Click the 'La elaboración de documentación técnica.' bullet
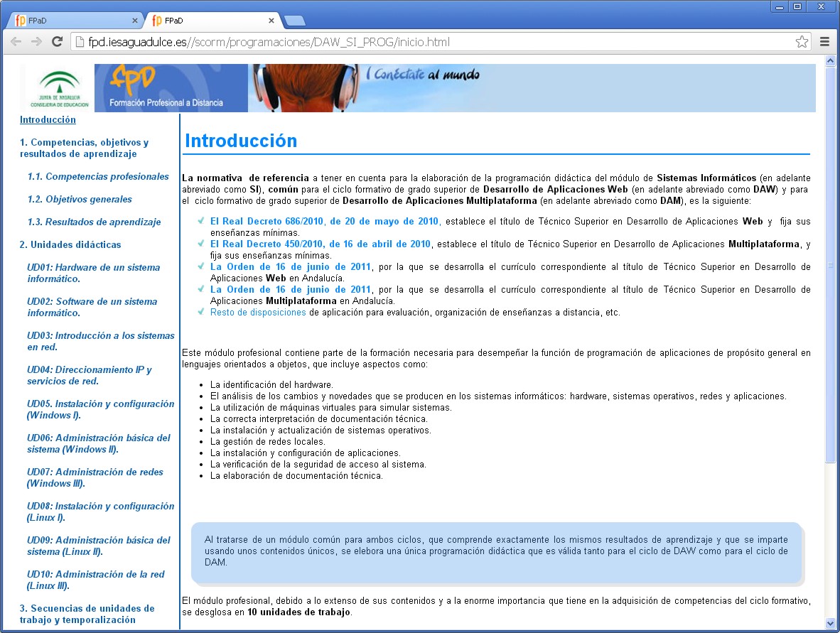 296,475
